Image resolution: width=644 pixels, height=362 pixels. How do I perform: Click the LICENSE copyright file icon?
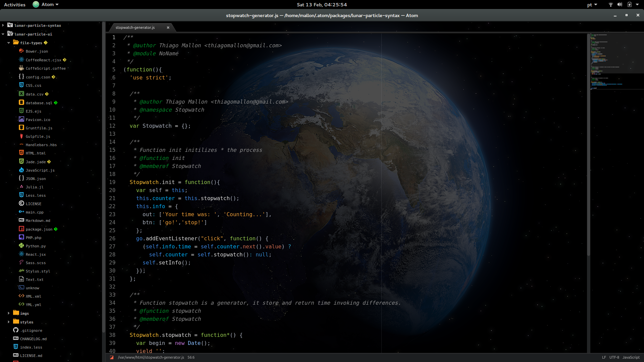click(x=21, y=203)
